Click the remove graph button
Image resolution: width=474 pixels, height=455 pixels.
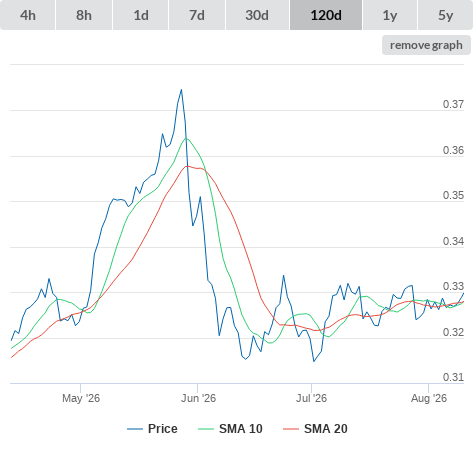(426, 45)
